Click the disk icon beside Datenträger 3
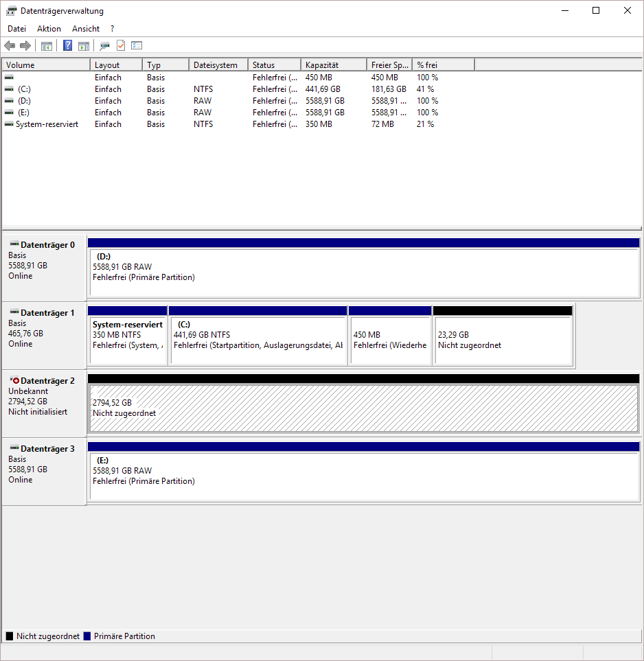The height and width of the screenshot is (661, 644). point(14,448)
